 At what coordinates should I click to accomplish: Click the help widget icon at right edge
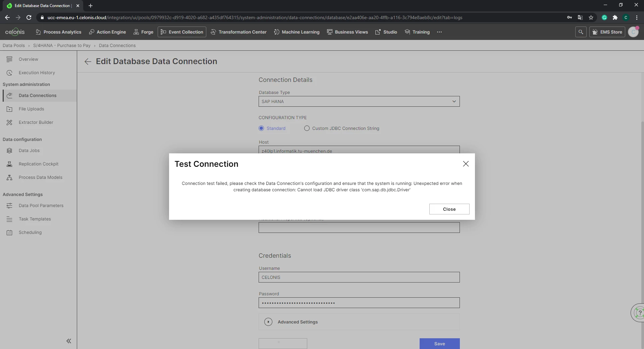(x=639, y=313)
